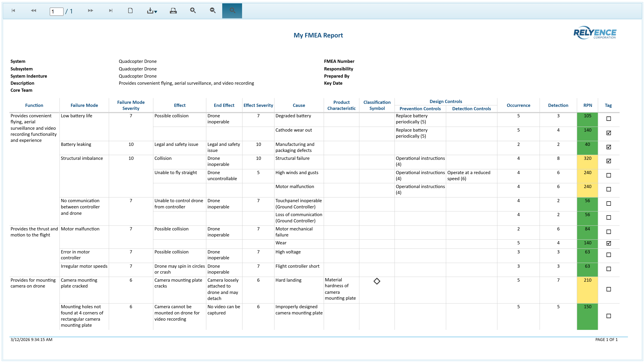This screenshot has height=362, width=644.
Task: Print the FMEA report
Action: pos(173,10)
